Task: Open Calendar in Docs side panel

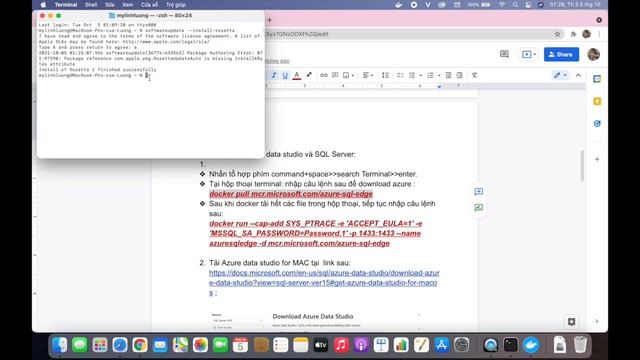Action: 597,79
